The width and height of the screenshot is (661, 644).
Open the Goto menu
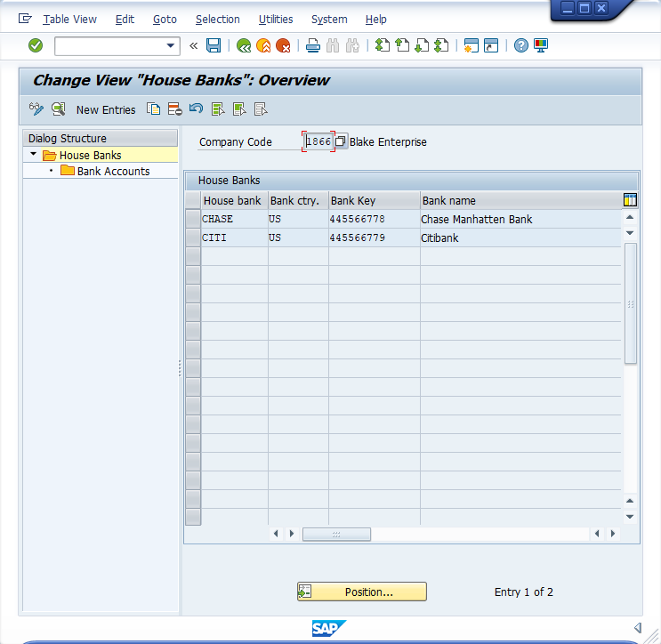click(x=165, y=19)
